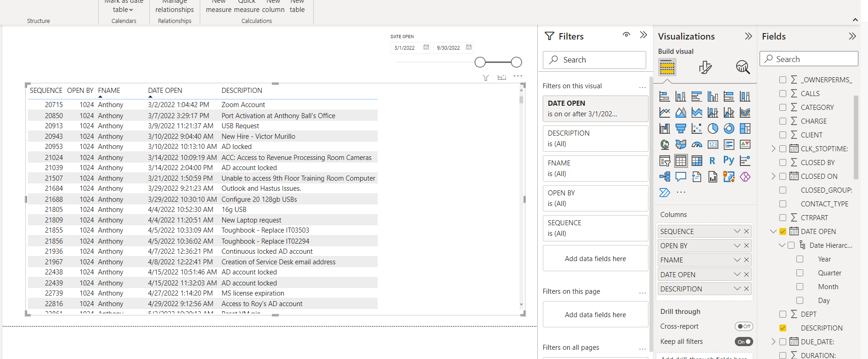Pick the decomposition tree visual
This screenshot has width=868, height=359.
tap(665, 177)
